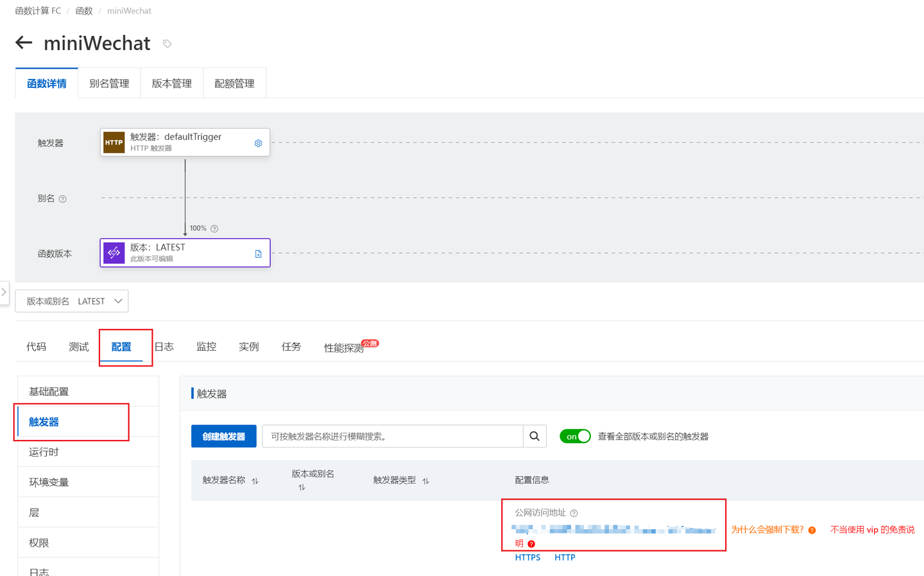Viewport: 924px width, 576px height.
Task: Click the document icon in LATEST version card
Action: point(258,254)
